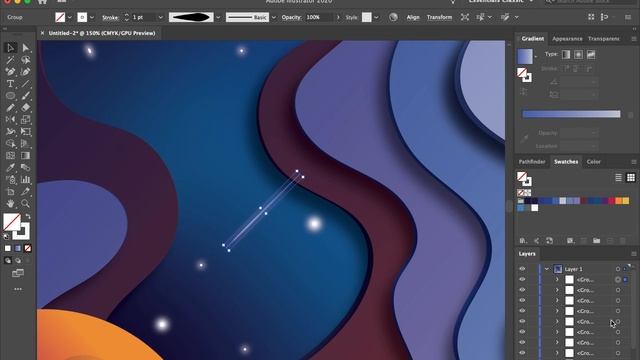Image resolution: width=640 pixels, height=360 pixels.
Task: Select the Line Segment tool
Action: [x=25, y=84]
